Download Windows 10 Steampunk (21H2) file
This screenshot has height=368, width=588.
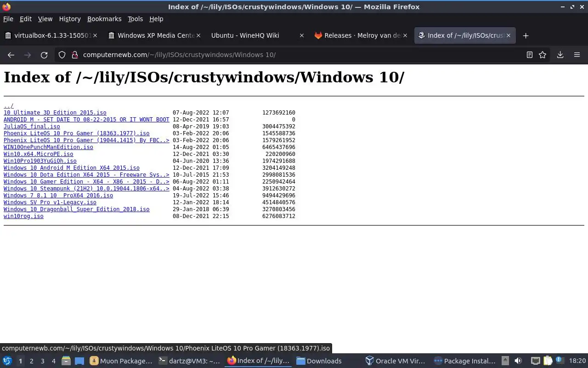[x=86, y=189]
